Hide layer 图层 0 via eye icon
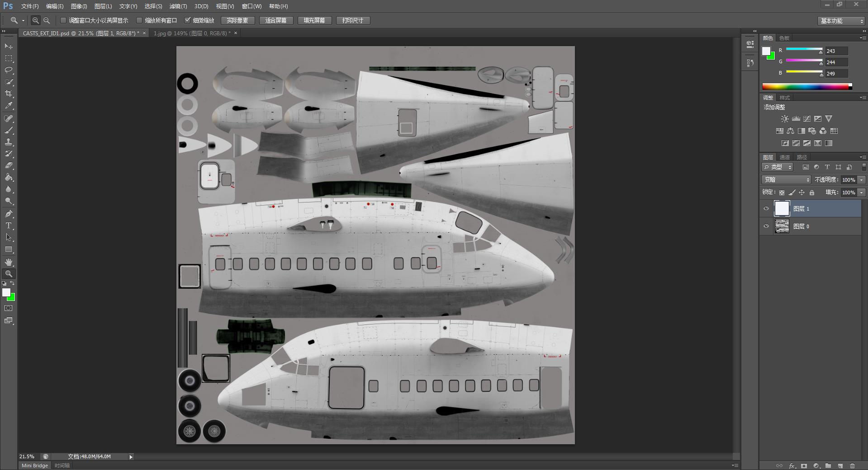The width and height of the screenshot is (868, 470). point(766,226)
